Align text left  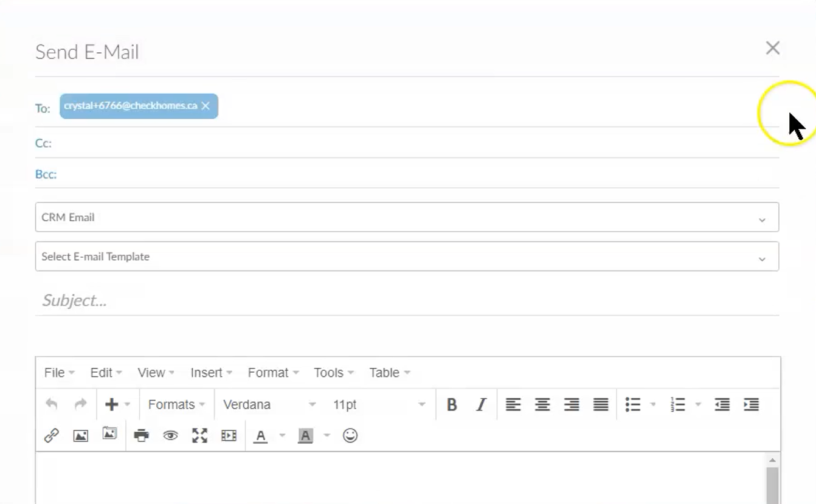(x=513, y=405)
